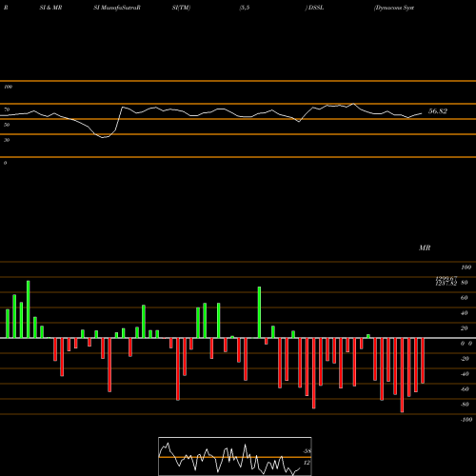Click the RSI line's lowest dip near 30
The width and height of the screenshot is (476, 476).
click(x=103, y=137)
